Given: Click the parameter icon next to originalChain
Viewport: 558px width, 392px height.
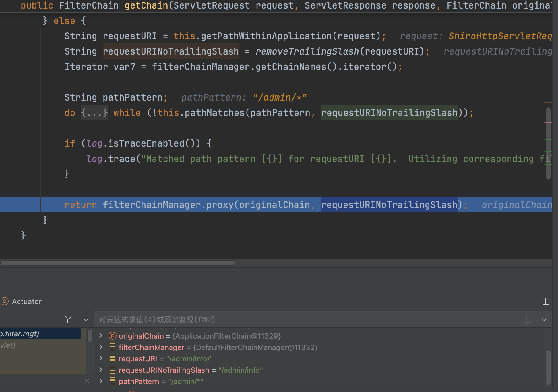Looking at the screenshot, I should [x=113, y=336].
